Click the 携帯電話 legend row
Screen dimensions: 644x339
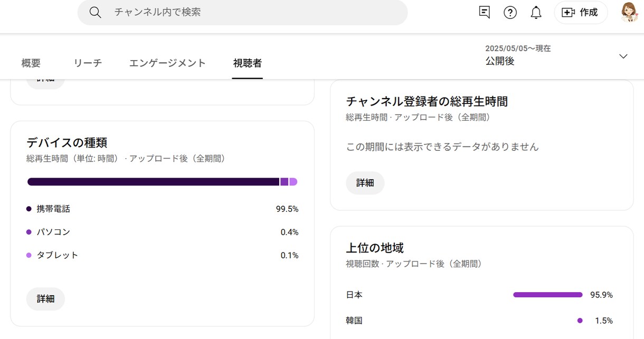click(x=163, y=209)
